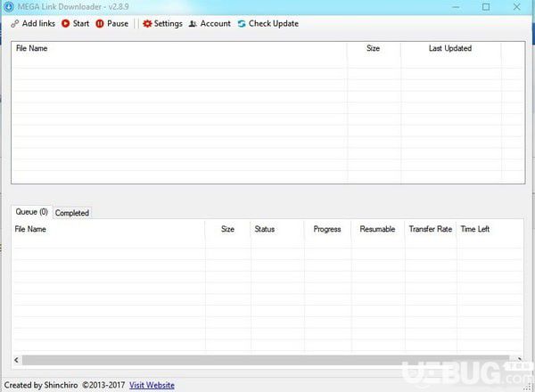
Task: Switch to the Queue (0) tab
Action: pyautogui.click(x=32, y=212)
